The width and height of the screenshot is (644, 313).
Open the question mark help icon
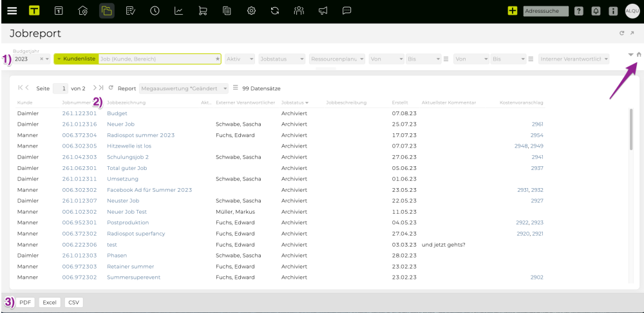coord(579,11)
